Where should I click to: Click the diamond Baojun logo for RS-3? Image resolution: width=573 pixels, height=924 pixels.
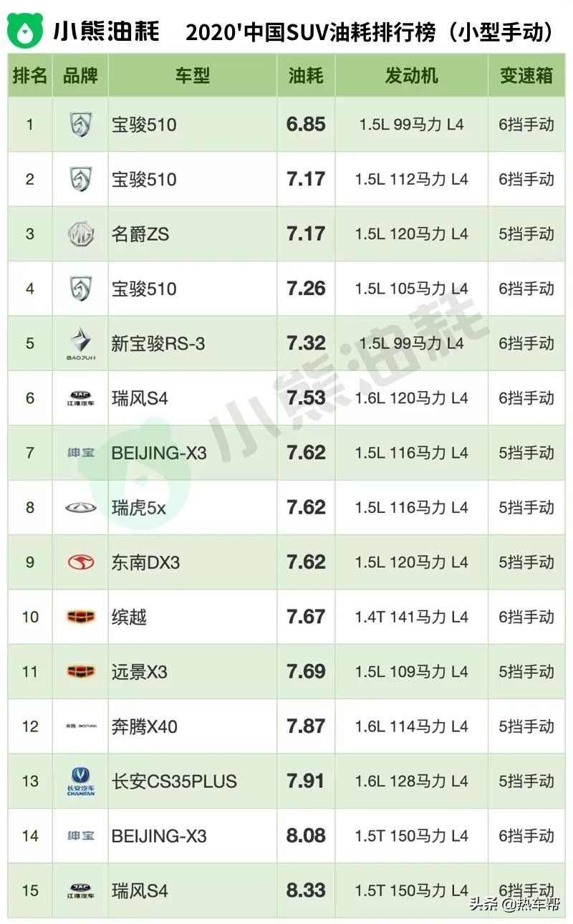coord(80,342)
